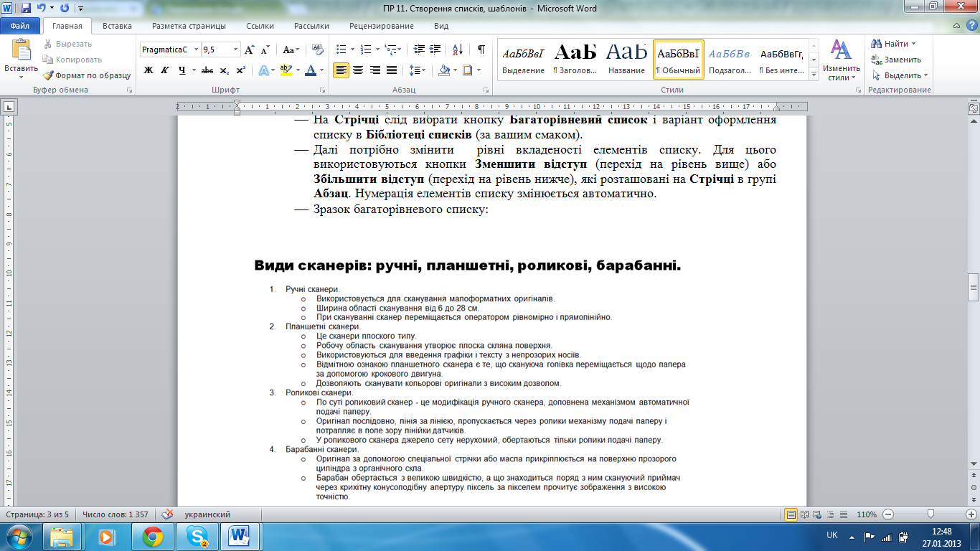The image size is (980, 551).
Task: Switch to the Рецензирование tab
Action: (382, 26)
